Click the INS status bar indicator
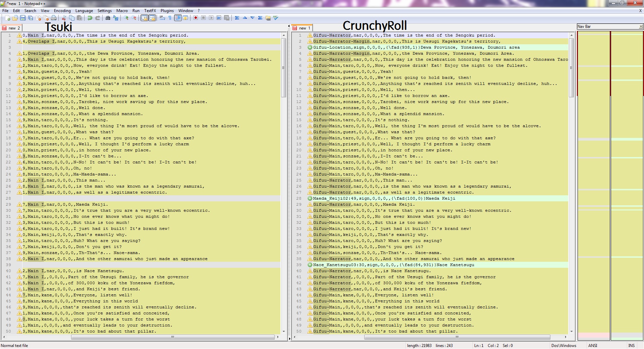The height and width of the screenshot is (349, 644). pyautogui.click(x=632, y=346)
